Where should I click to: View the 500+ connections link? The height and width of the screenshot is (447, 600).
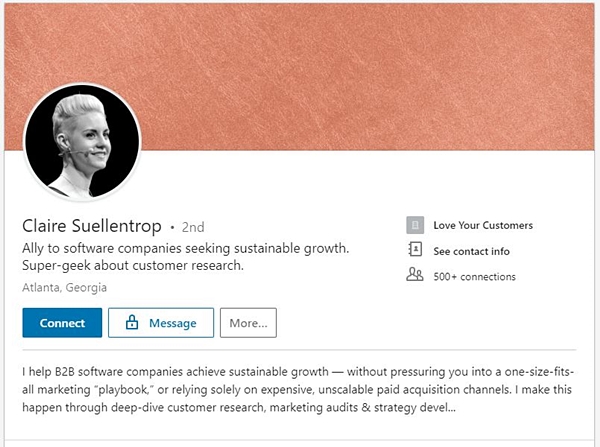pyautogui.click(x=474, y=277)
